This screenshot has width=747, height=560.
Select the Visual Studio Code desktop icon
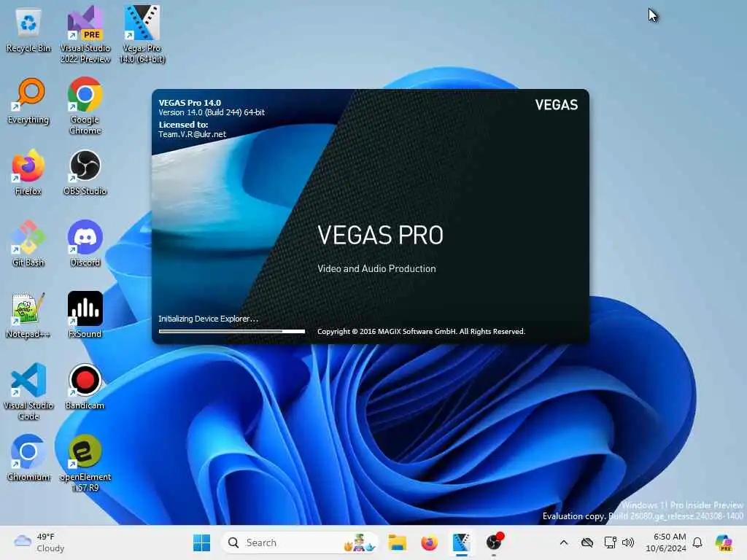pyautogui.click(x=28, y=392)
